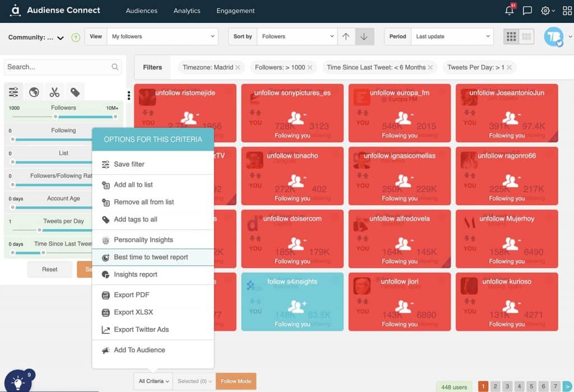574x392 pixels.
Task: Unfollow Mujerhoy via card icon
Action: coord(511,243)
